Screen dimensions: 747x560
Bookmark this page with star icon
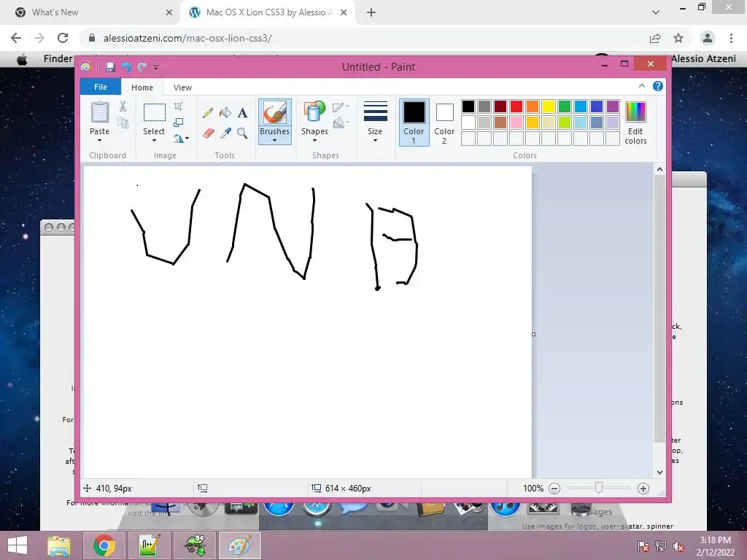tap(678, 38)
